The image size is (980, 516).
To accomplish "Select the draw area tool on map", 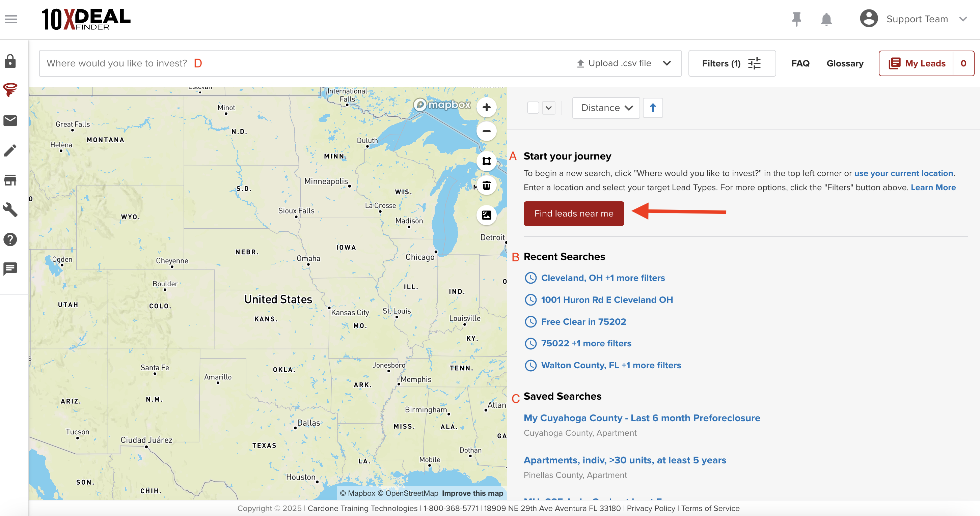I will pos(486,161).
